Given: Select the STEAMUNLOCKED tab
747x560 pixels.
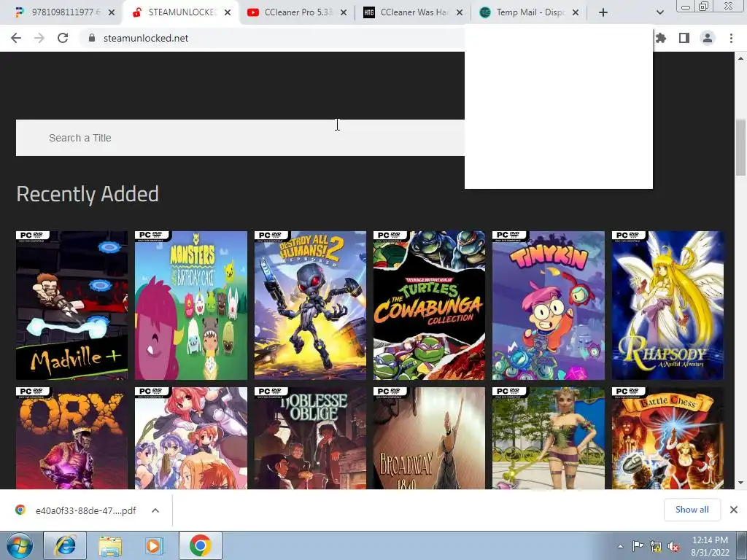Looking at the screenshot, I should pos(181,12).
